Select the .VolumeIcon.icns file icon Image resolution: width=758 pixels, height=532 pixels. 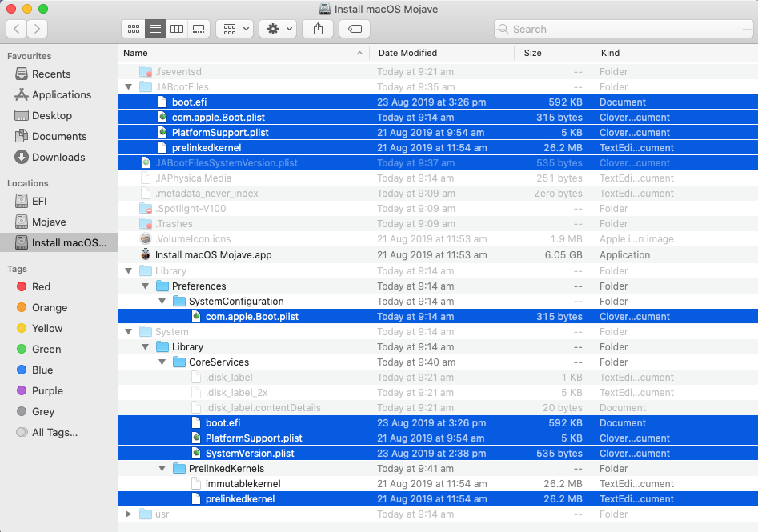(146, 238)
